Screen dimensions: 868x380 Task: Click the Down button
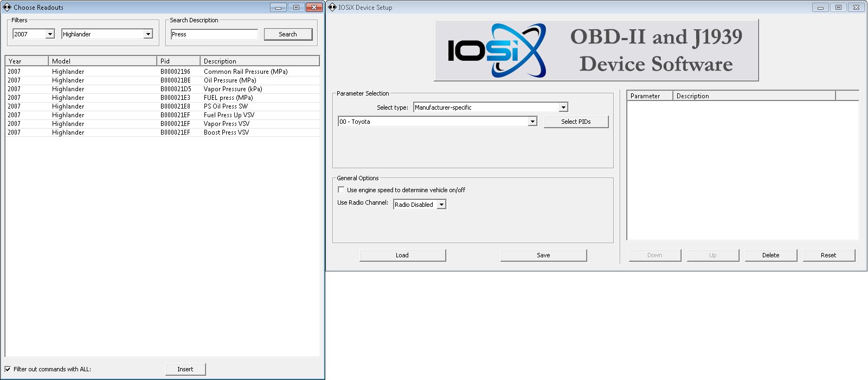(654, 255)
